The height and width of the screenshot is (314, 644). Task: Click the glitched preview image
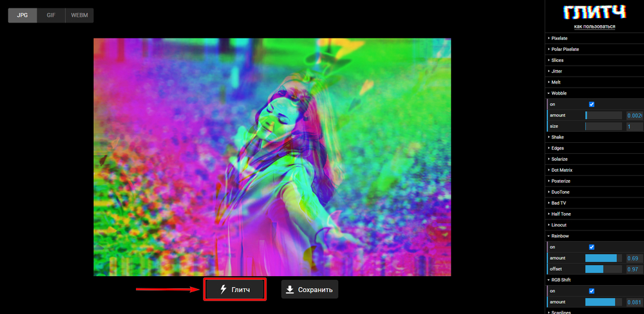[272, 156]
